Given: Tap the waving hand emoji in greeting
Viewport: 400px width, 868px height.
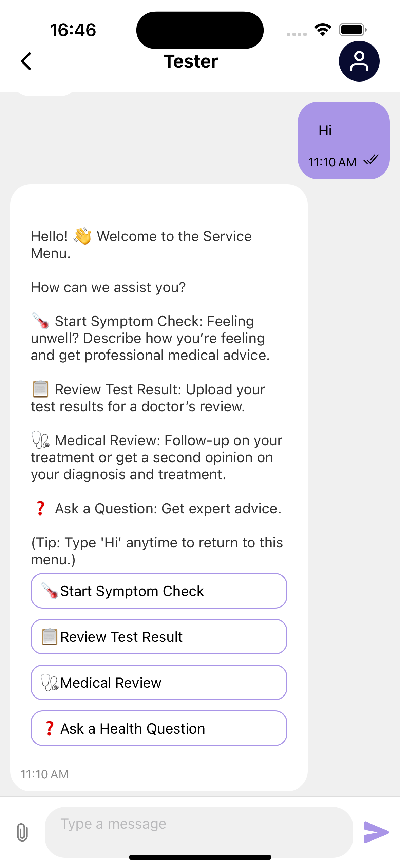Looking at the screenshot, I should click(82, 236).
